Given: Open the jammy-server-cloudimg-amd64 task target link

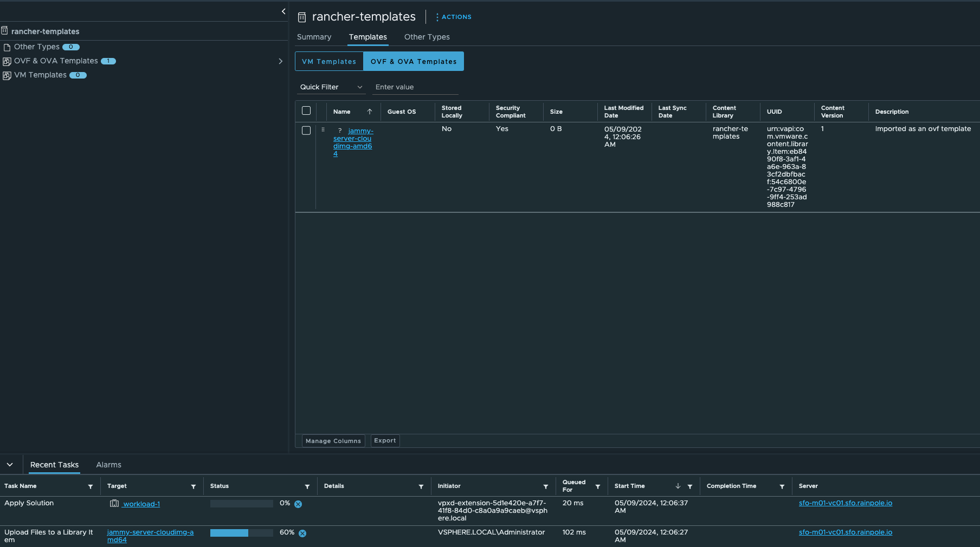Looking at the screenshot, I should click(150, 536).
